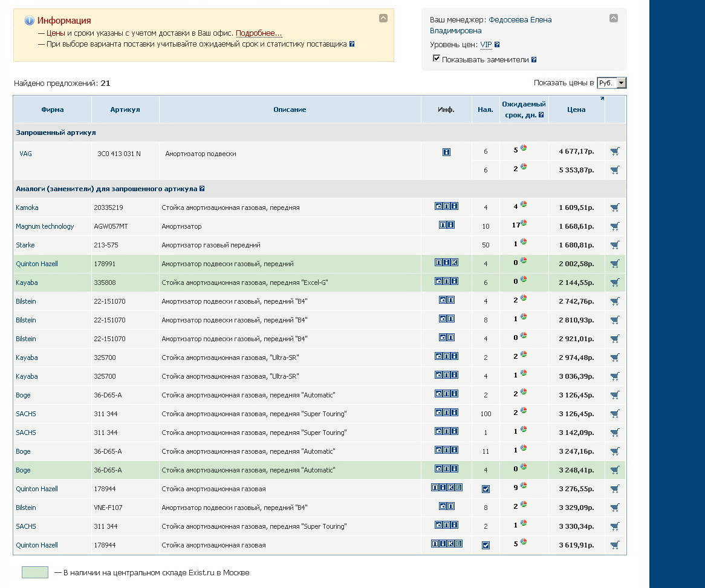Click help icon after supplier statistics notice
The height and width of the screenshot is (588, 705).
point(352,44)
